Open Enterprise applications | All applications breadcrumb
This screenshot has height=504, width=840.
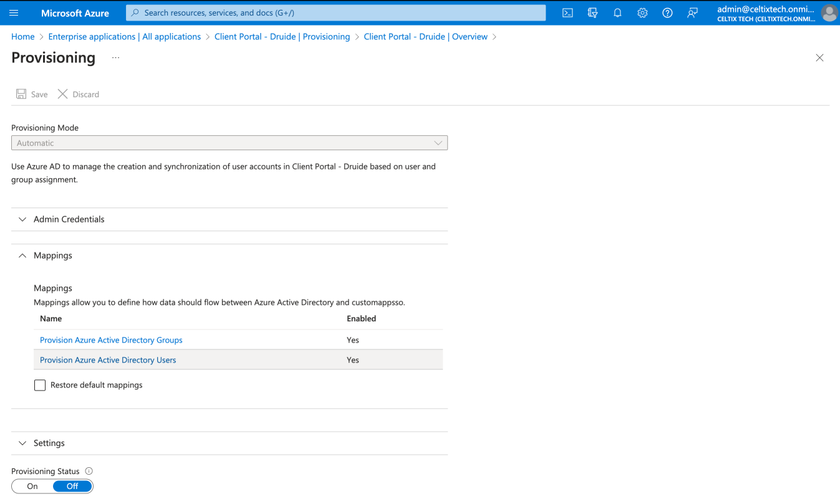tap(125, 37)
